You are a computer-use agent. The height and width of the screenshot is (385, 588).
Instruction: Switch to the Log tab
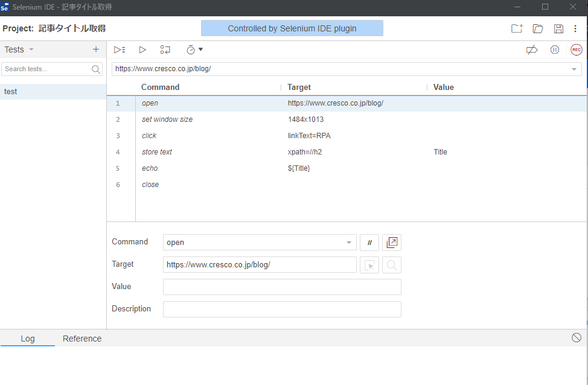(28, 339)
